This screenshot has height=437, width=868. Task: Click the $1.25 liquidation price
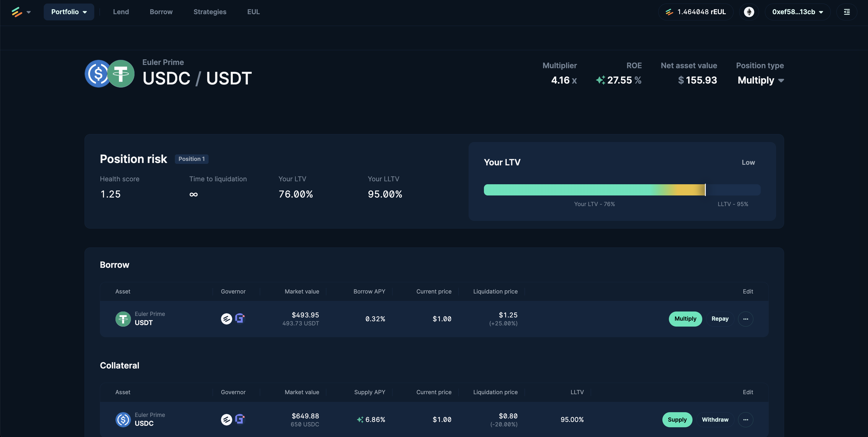(508, 315)
